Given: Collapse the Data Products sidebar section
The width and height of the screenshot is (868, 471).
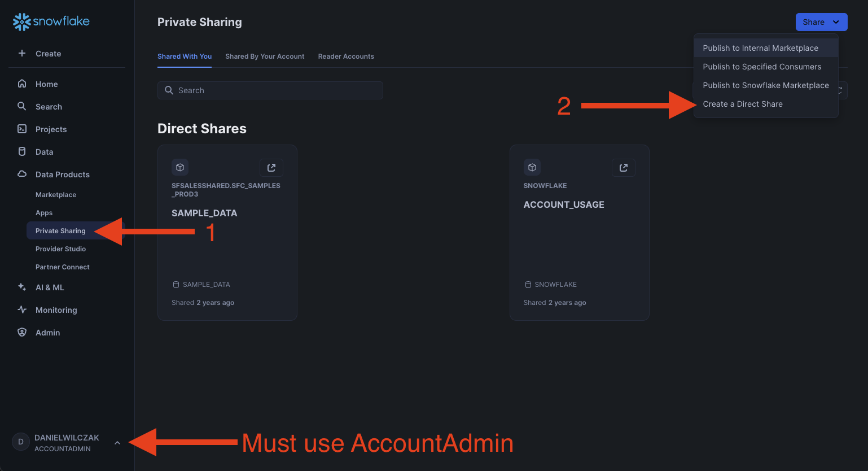Looking at the screenshot, I should (x=62, y=175).
